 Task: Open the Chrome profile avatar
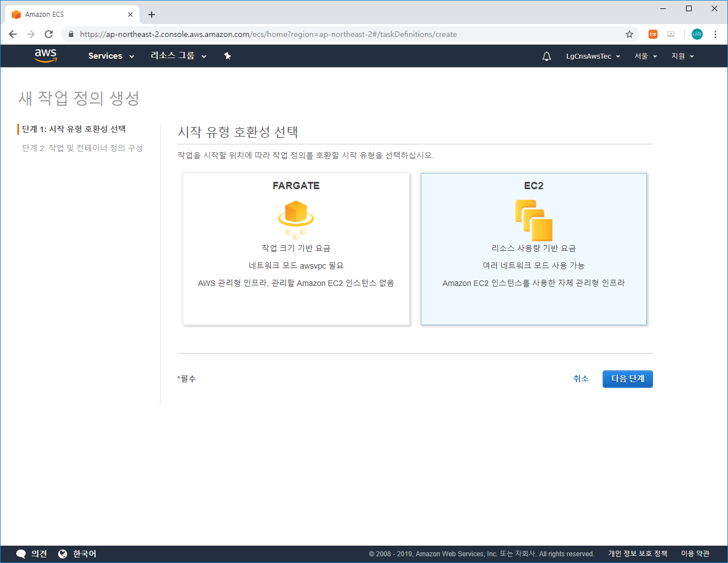coord(697,34)
